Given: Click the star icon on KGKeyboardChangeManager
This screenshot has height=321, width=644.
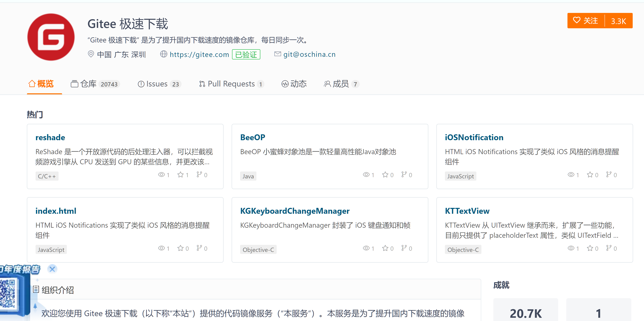Looking at the screenshot, I should (385, 248).
